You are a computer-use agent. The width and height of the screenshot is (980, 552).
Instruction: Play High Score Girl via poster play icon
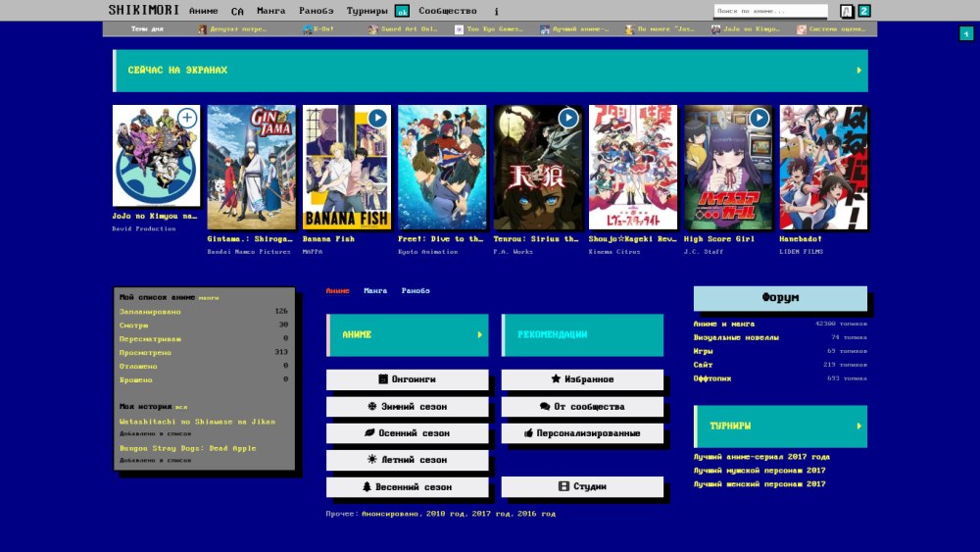[x=759, y=118]
